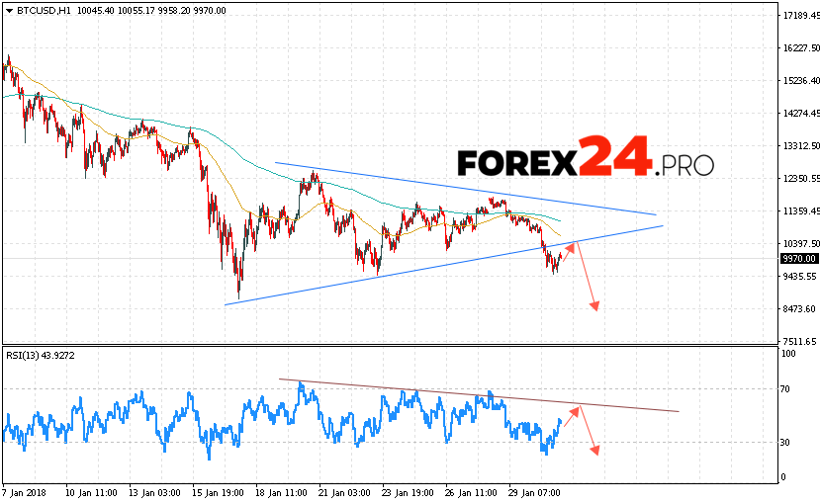Click the brown RSI resistance trendline right end
This screenshot has height=504, width=820.
(679, 411)
